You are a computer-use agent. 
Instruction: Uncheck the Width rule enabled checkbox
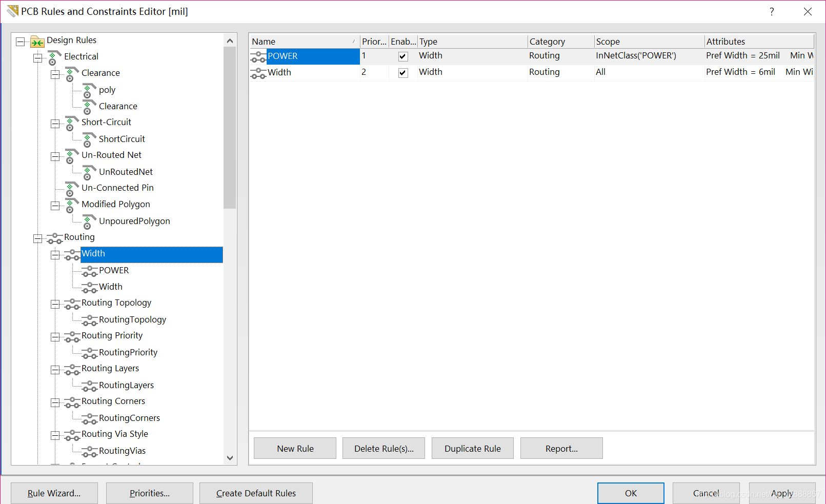tap(403, 73)
